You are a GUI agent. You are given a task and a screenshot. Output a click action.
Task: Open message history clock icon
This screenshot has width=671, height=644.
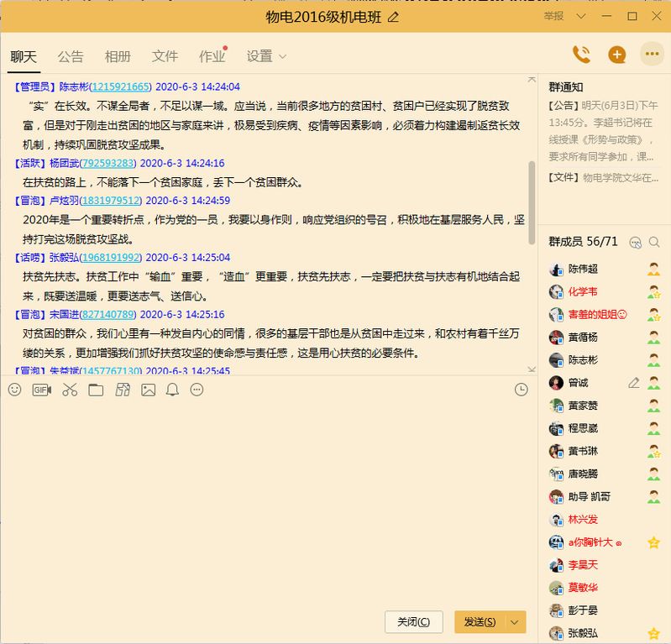click(x=522, y=390)
